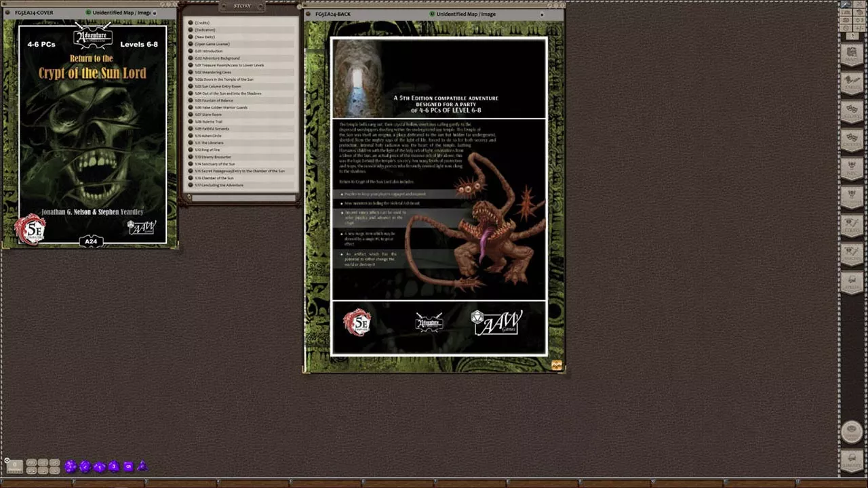Open story entry 1.02 Meandering Caves

click(x=241, y=72)
